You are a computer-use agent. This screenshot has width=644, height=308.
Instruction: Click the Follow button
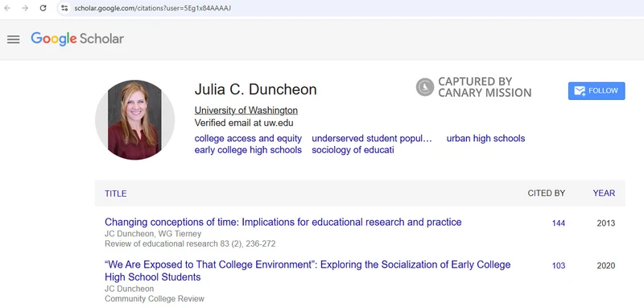(x=597, y=91)
